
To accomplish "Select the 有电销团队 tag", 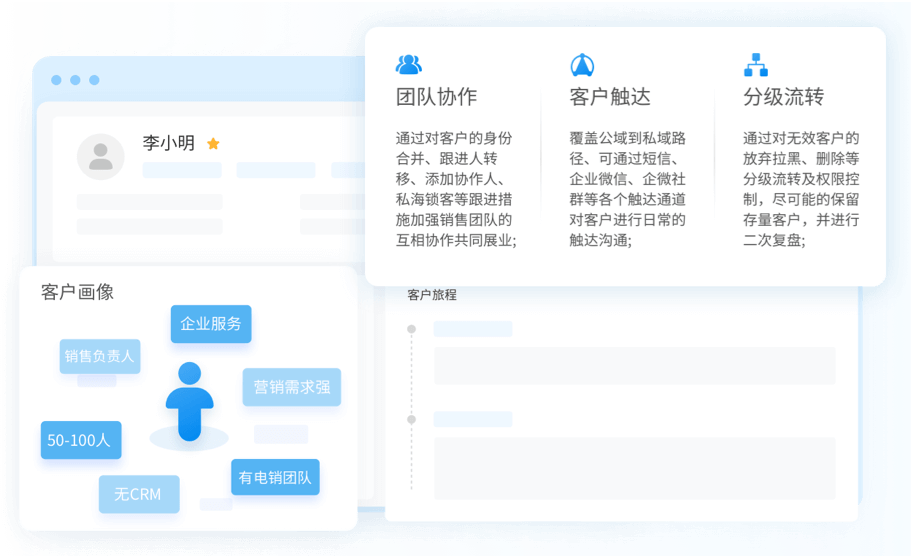I will [275, 477].
